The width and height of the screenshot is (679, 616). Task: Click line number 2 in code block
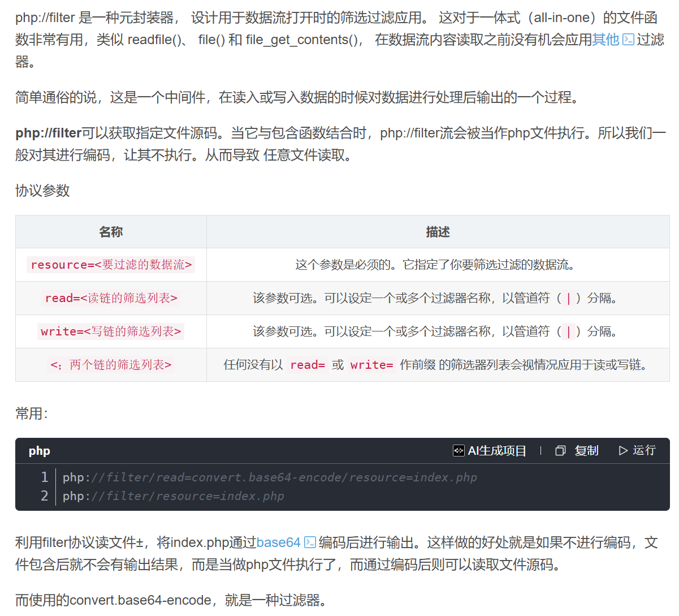[44, 496]
